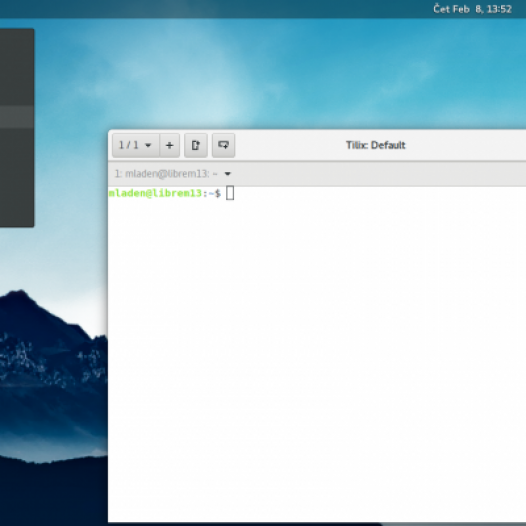Click the empty top bar left of clock
Viewport: 526px width, 526px height.
click(x=215, y=9)
